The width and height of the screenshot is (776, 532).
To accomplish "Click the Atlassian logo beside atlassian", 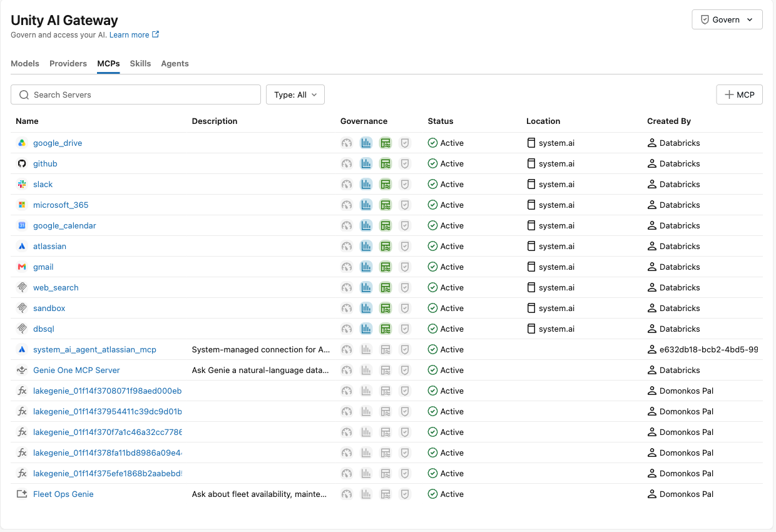I will point(22,246).
